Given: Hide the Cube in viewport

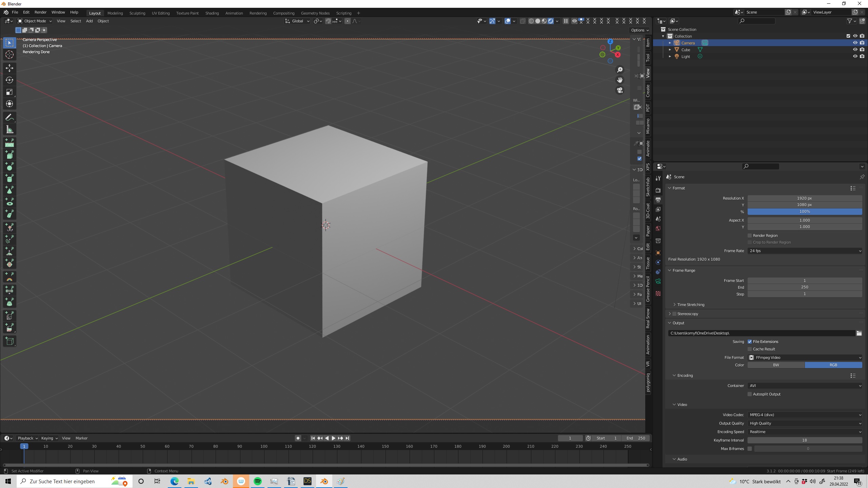Looking at the screenshot, I should pyautogui.click(x=855, y=49).
